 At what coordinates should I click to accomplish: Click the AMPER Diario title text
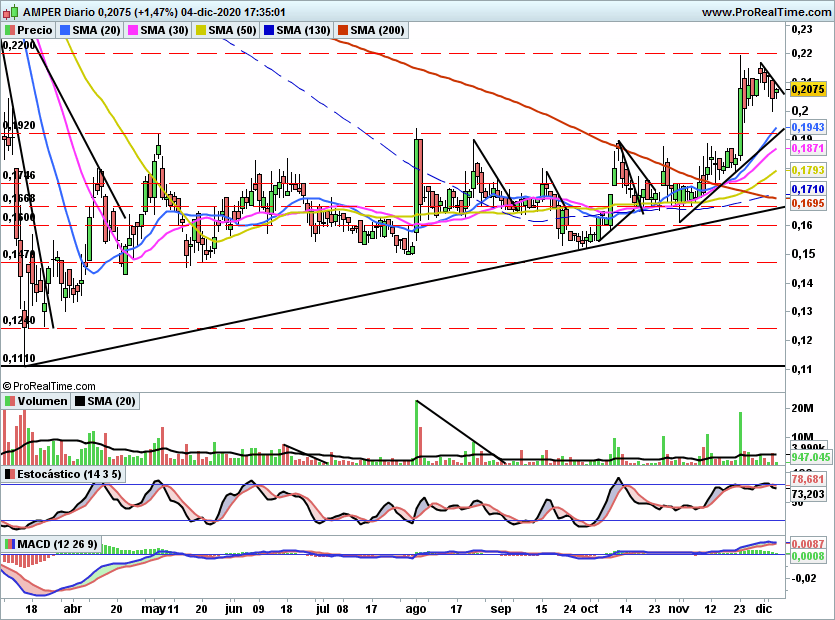click(x=59, y=12)
